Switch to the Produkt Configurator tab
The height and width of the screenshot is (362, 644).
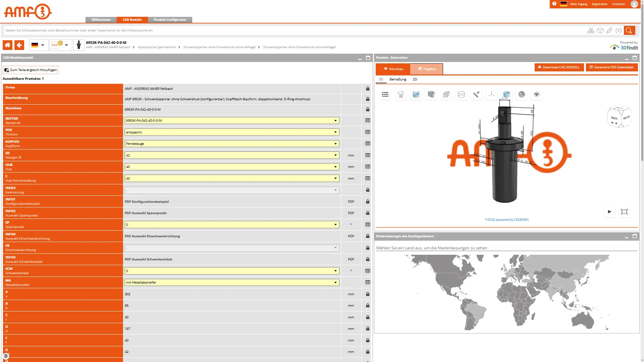[x=170, y=20]
